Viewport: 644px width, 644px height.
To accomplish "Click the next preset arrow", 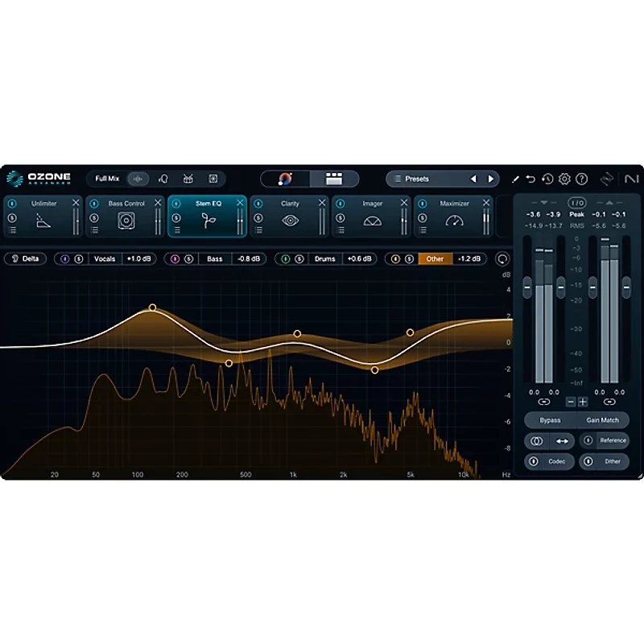I will [491, 179].
